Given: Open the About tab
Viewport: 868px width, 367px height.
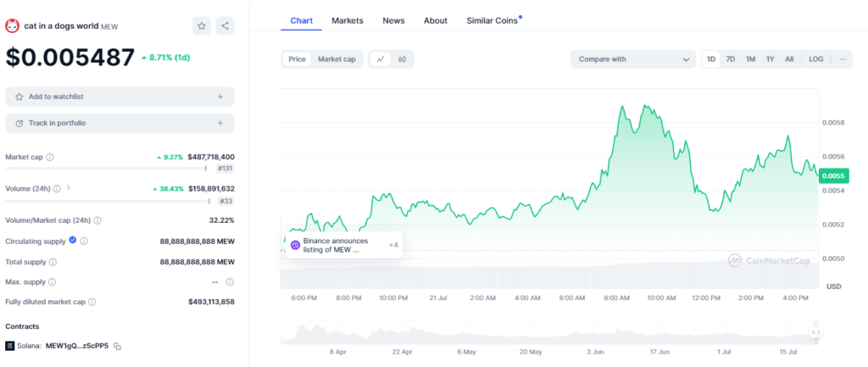Looking at the screenshot, I should coord(436,20).
